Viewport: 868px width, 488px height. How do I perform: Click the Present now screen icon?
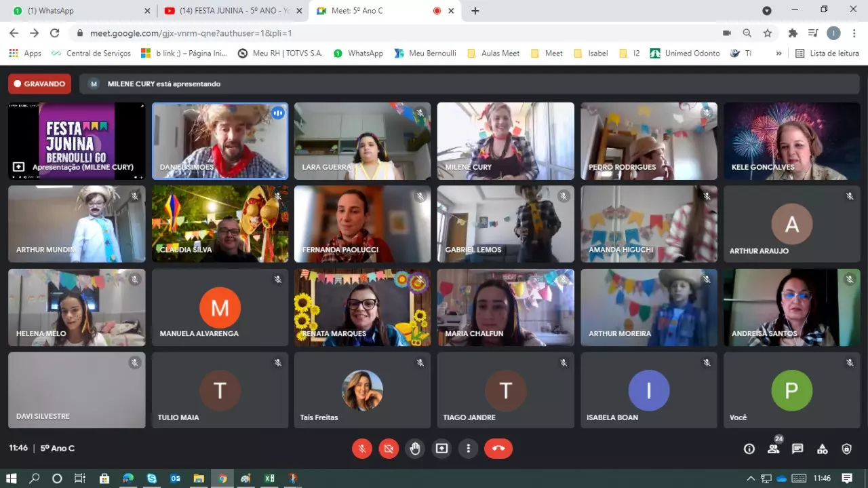441,449
